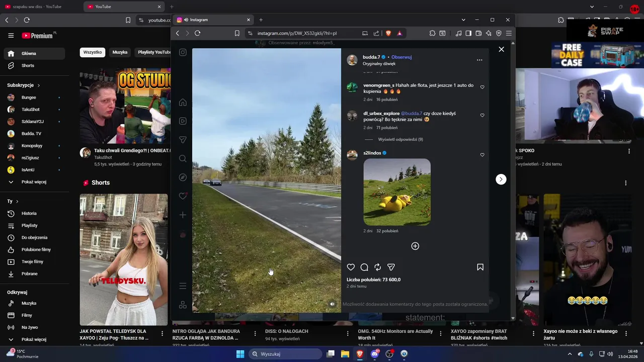The image size is (644, 362).
Task: Switch to the YouTube tab
Action: point(125,7)
